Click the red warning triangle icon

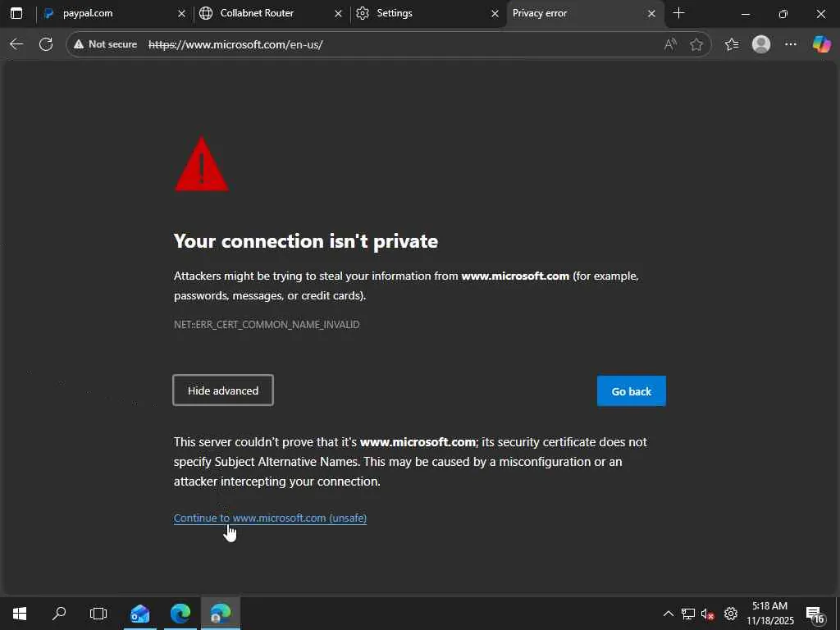[x=202, y=164]
